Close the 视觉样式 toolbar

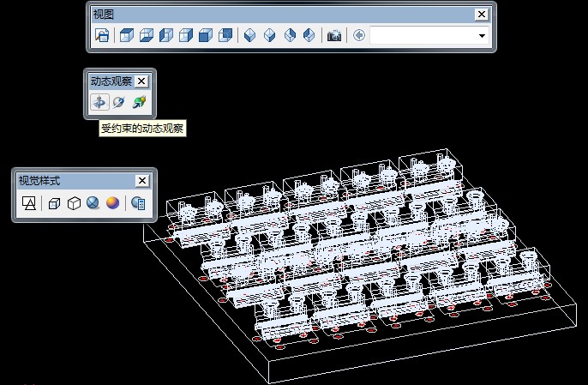click(142, 180)
